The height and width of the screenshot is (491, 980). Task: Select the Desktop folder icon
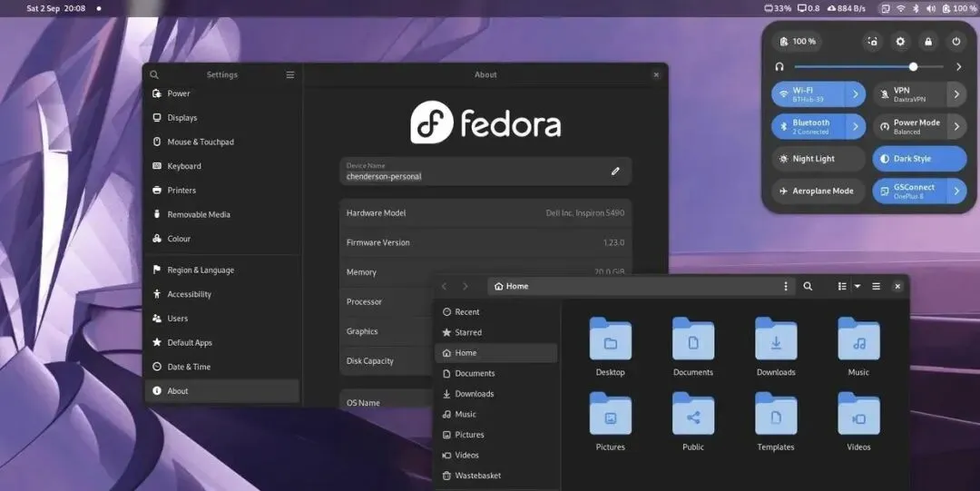coord(610,339)
